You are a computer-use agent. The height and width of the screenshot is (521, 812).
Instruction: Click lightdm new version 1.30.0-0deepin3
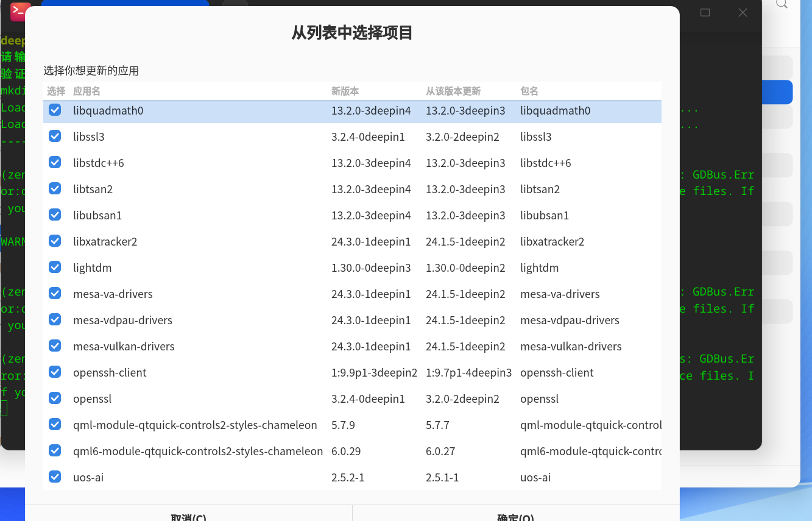click(371, 268)
